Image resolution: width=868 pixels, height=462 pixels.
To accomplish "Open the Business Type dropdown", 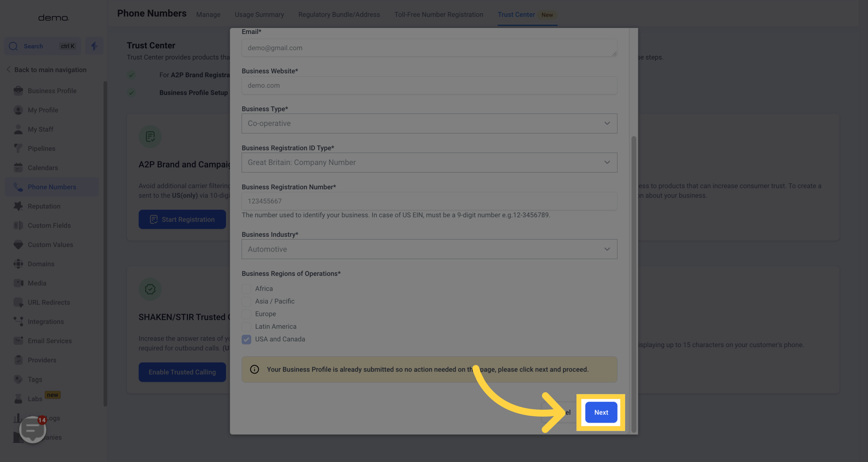I will click(x=429, y=124).
